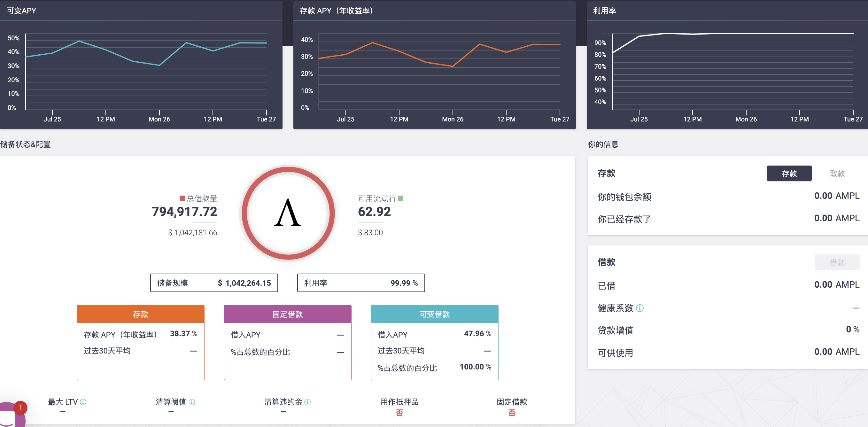Click the 储备规模 value field
868x427 pixels.
coord(214,283)
